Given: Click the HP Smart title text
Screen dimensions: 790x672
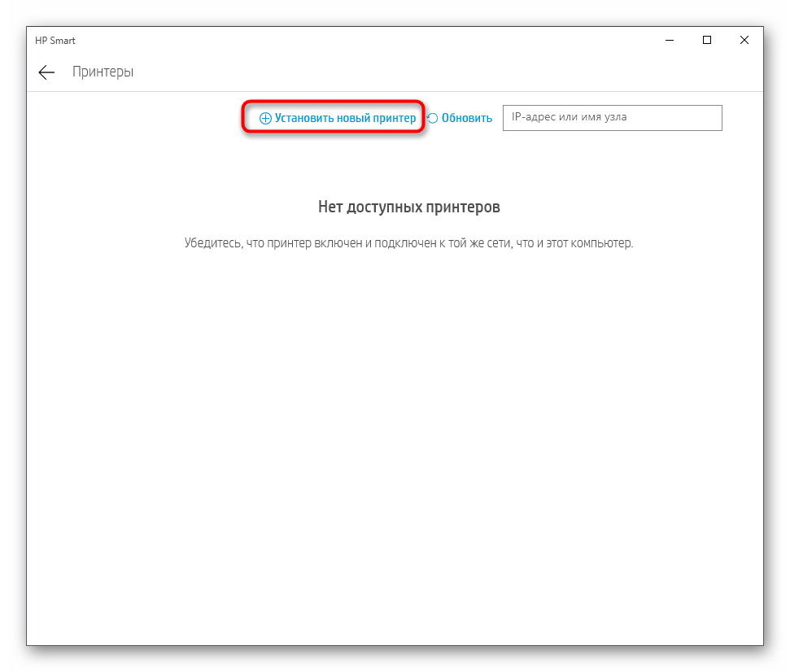Looking at the screenshot, I should tap(55, 41).
